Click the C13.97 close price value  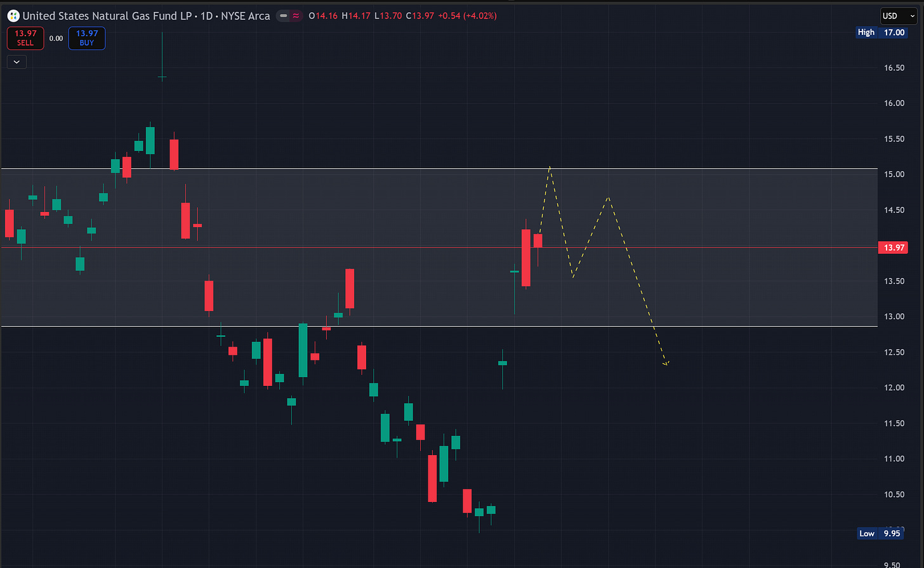[420, 16]
